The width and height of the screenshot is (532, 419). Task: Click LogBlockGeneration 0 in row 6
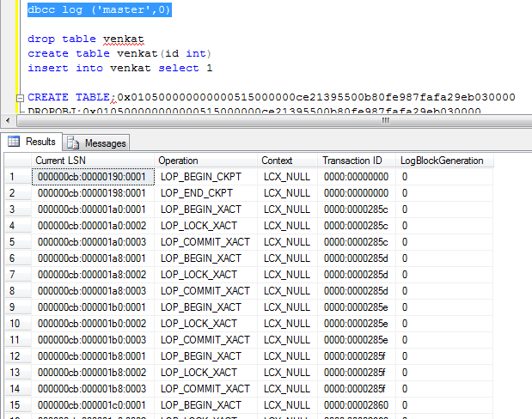(445, 258)
